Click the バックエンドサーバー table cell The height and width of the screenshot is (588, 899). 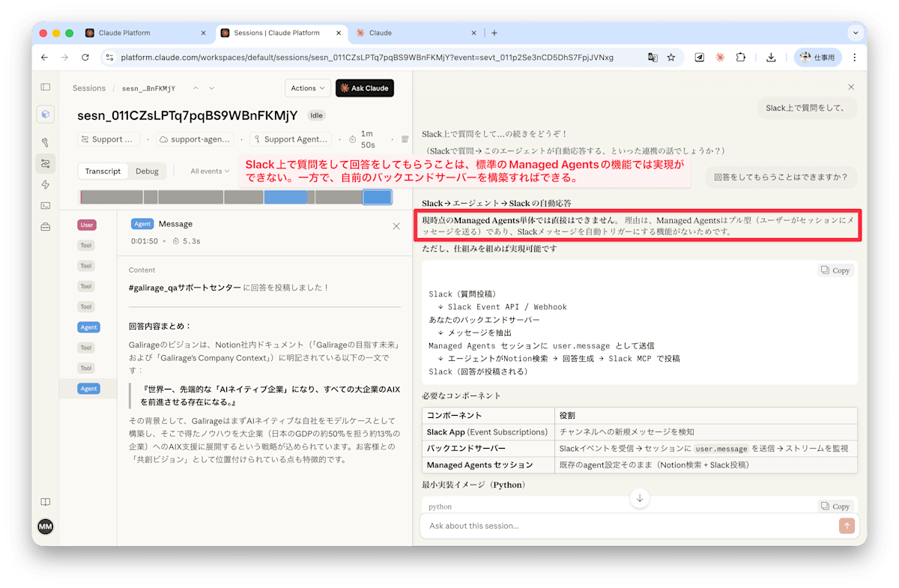pyautogui.click(x=488, y=449)
